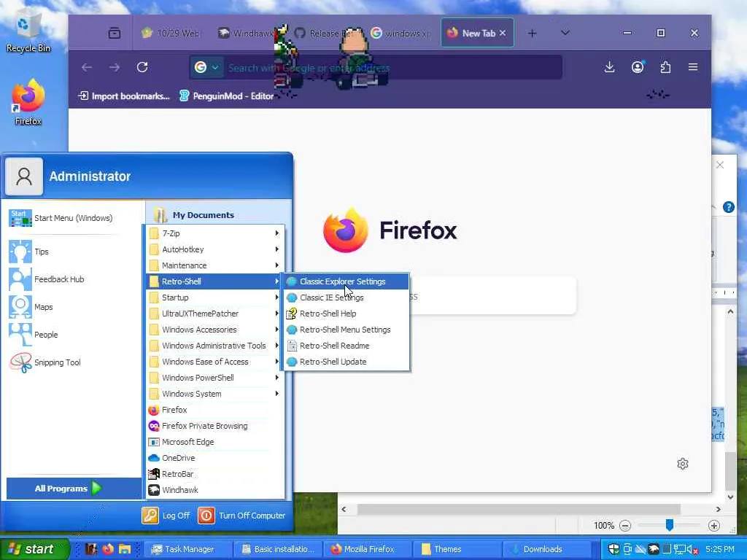Open PenguinMod - Editor bookmark
Screen dimensions: 747x560
(226, 96)
